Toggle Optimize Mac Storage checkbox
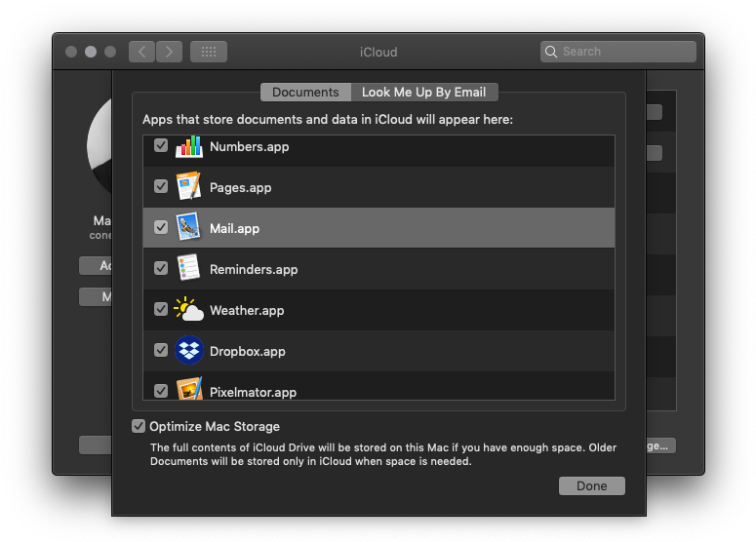Screen dimensions: 756x542 coord(139,426)
